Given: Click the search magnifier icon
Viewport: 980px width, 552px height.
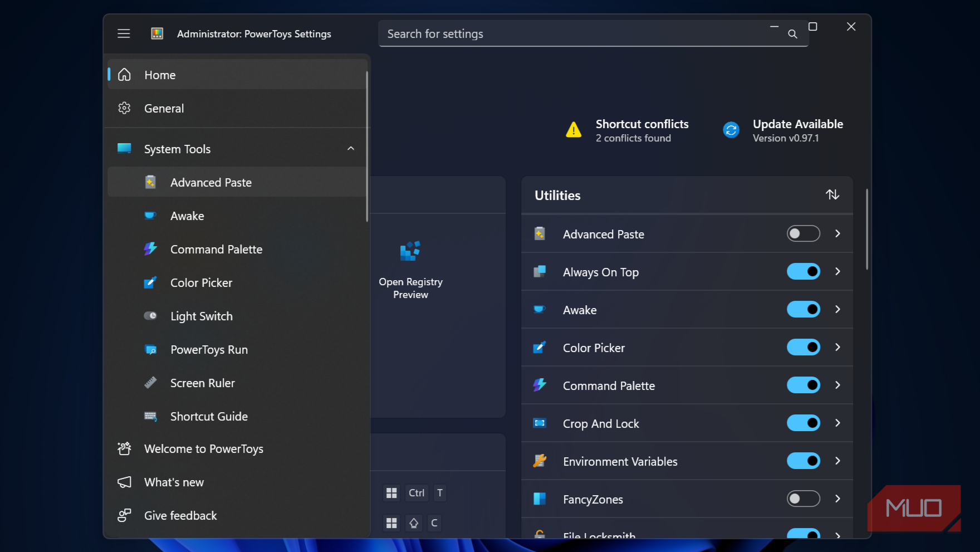Looking at the screenshot, I should (x=792, y=34).
